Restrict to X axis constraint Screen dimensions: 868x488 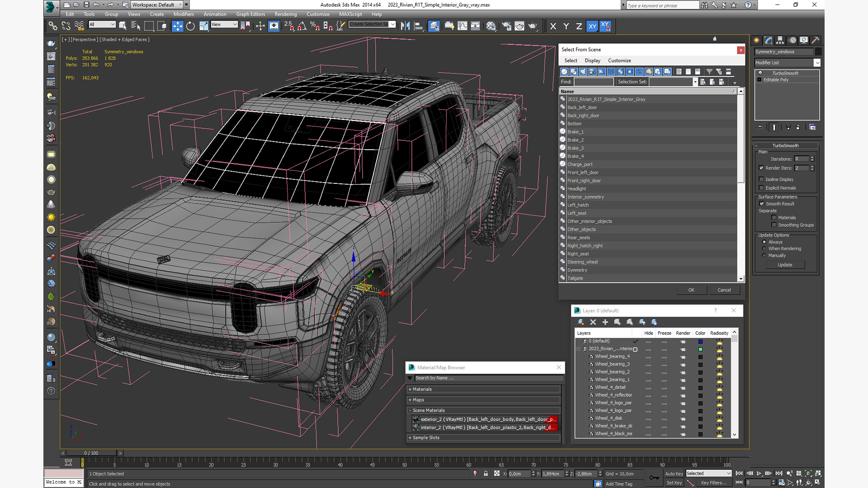coord(553,26)
